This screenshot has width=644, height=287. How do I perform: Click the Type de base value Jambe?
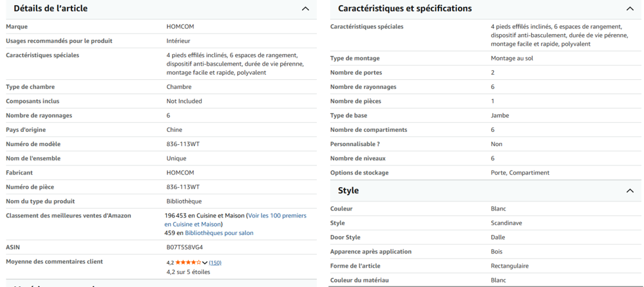[x=500, y=115]
